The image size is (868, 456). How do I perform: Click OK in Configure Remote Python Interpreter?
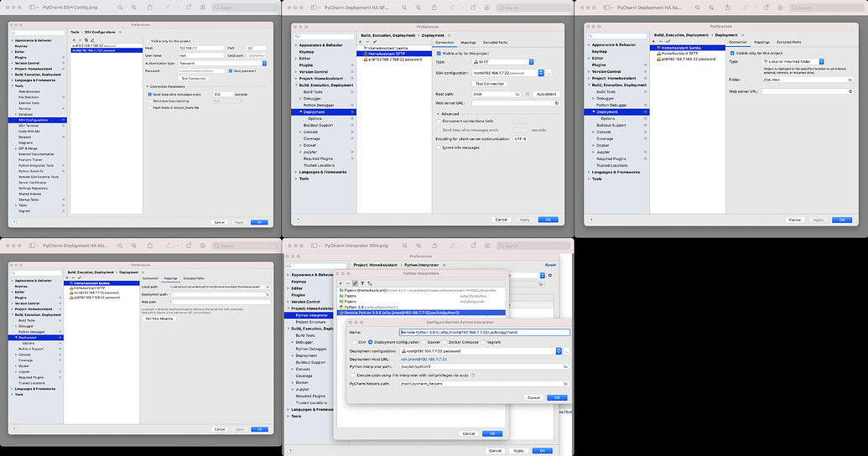[557, 398]
